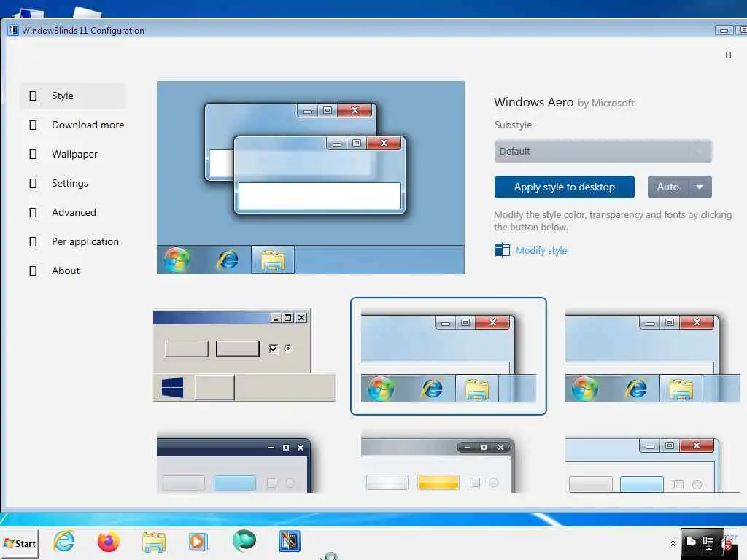The image size is (747, 560).
Task: Select the third Aero style thumbnail in top row
Action: tap(652, 356)
